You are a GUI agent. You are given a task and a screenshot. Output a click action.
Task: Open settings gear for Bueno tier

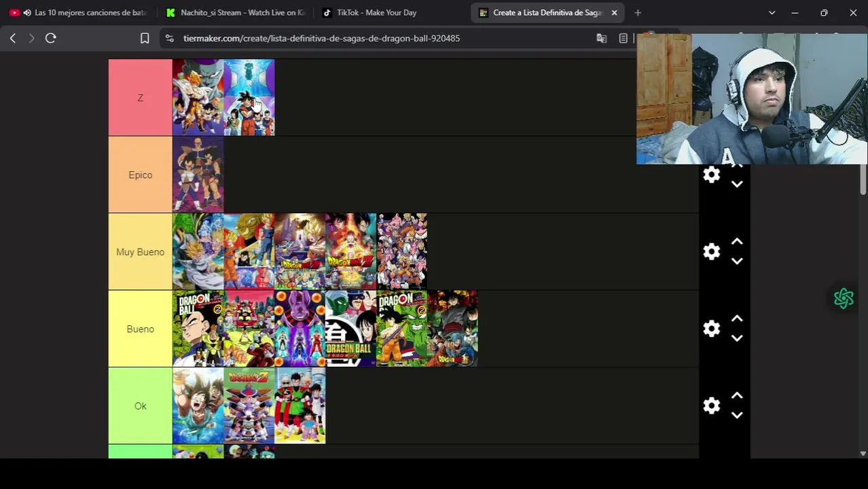711,329
